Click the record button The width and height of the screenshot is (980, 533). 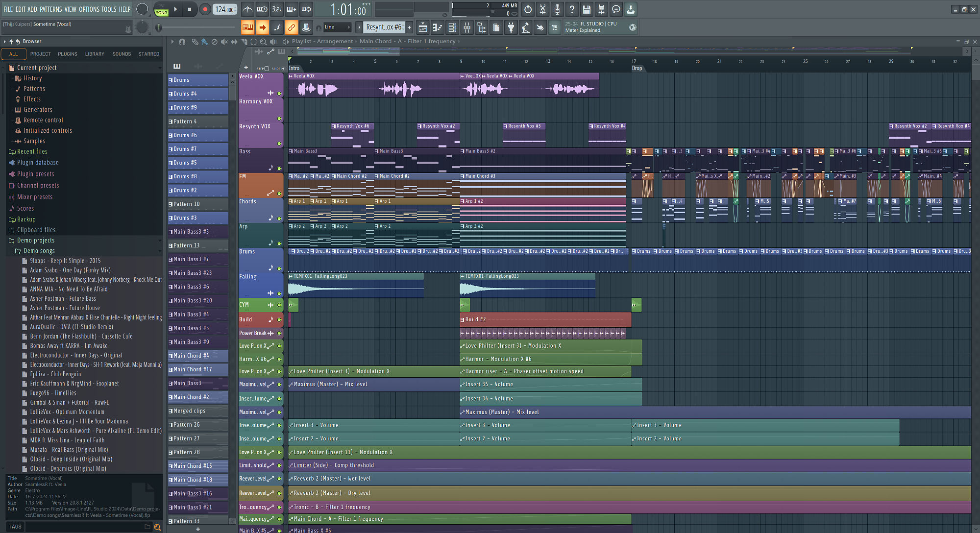[205, 9]
